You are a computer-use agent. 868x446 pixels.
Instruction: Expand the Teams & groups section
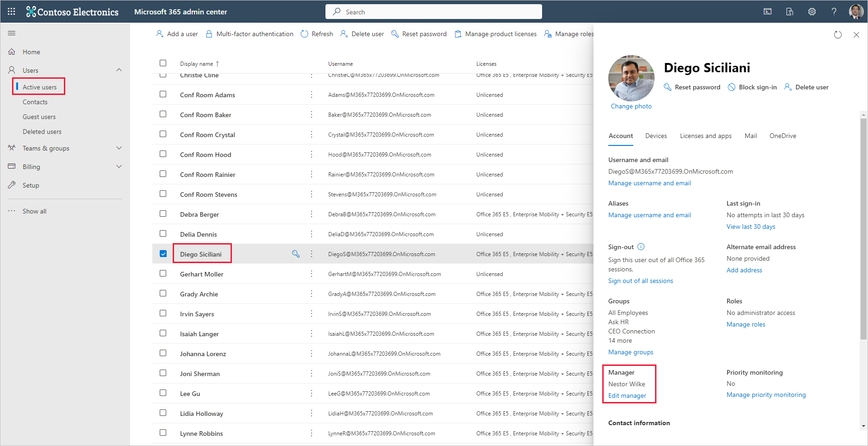pyautogui.click(x=119, y=148)
